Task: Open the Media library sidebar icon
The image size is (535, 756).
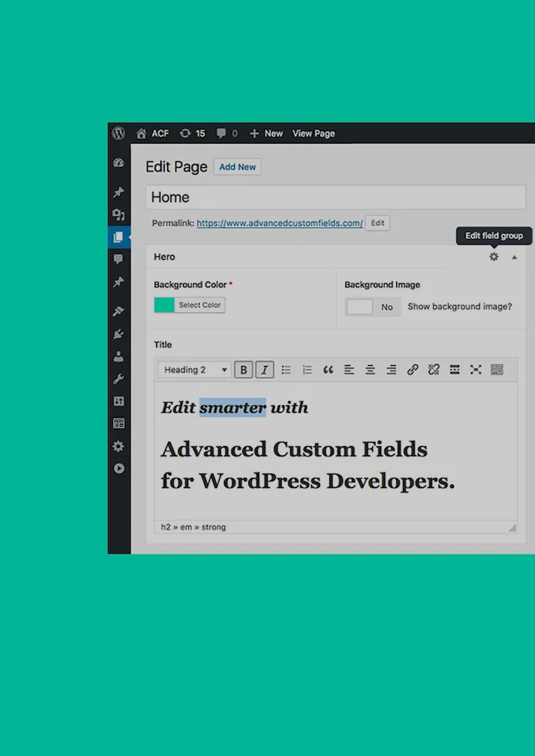Action: coord(119,215)
